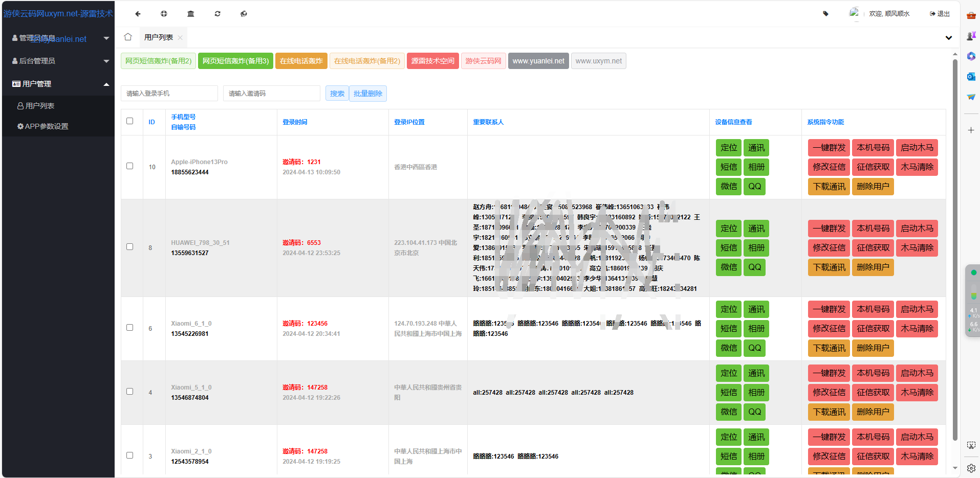Click the globe icon in top toolbar
The width and height of the screenshot is (980, 478).
pos(244,14)
